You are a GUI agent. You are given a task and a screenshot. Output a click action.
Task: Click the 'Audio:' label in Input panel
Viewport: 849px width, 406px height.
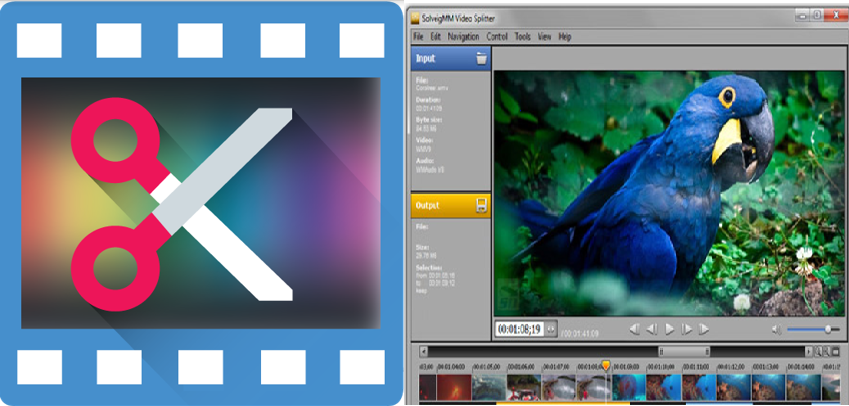point(424,161)
